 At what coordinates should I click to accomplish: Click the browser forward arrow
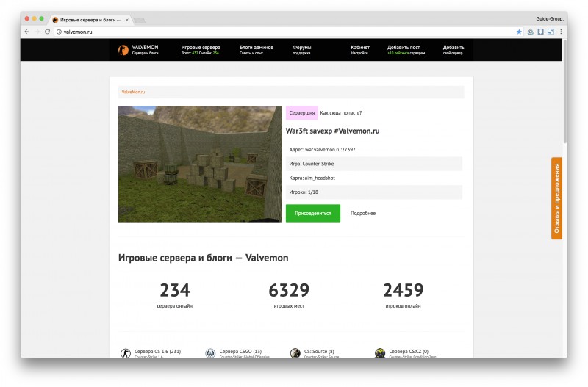point(37,32)
